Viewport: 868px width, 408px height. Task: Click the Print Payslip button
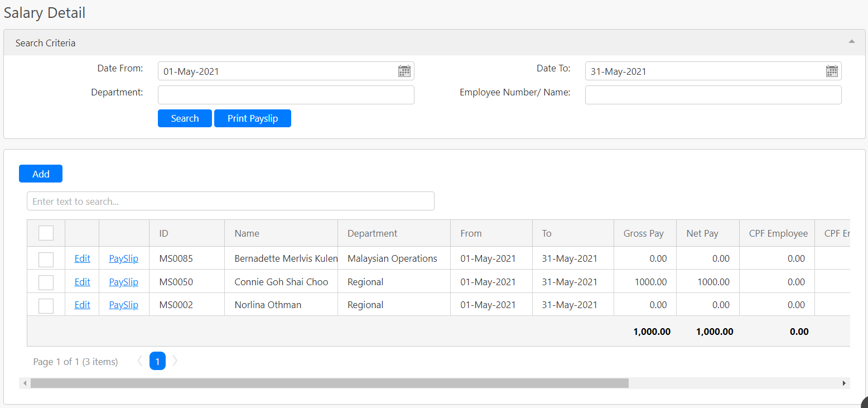253,118
